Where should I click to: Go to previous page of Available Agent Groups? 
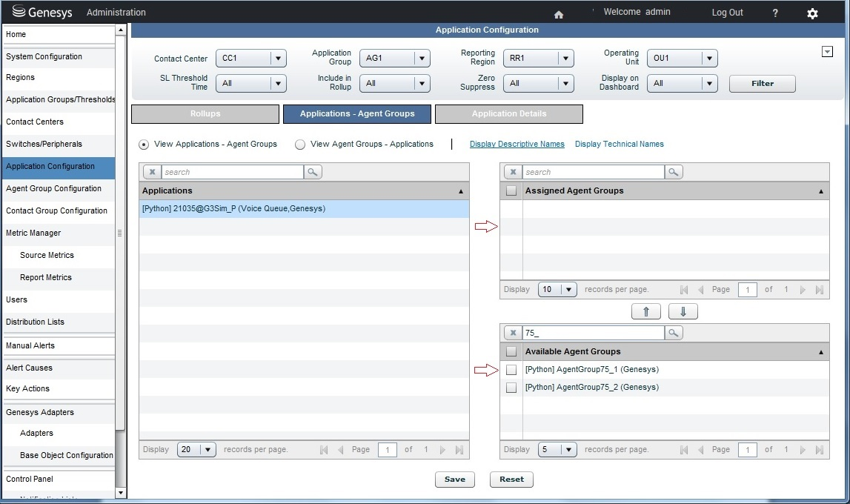click(700, 450)
